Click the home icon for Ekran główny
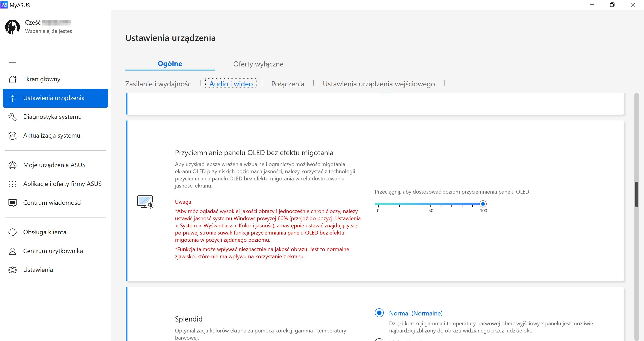Screen dimensions: 644x341 [x=13, y=79]
